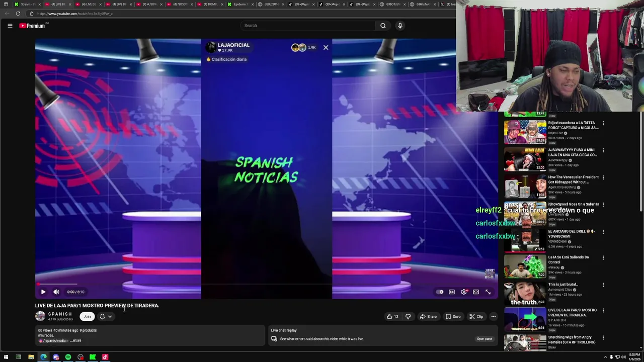Click the recommendations sidebar scrollbar
644x362 pixels.
click(x=641, y=161)
